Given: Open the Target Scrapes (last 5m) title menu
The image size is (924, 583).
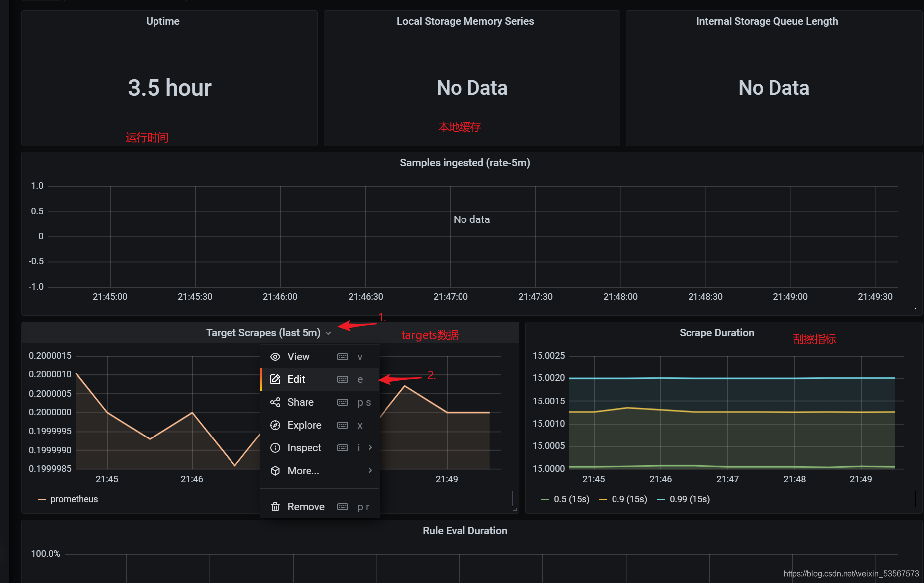Looking at the screenshot, I should click(x=263, y=333).
